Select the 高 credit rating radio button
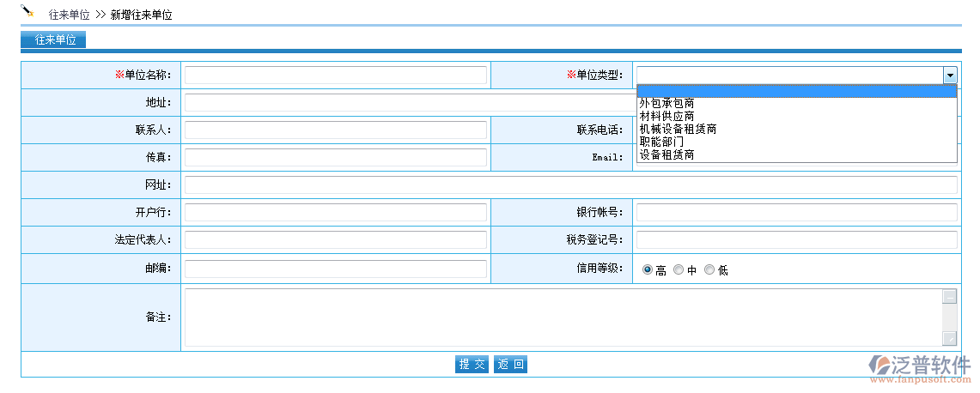980x393 pixels. point(648,269)
